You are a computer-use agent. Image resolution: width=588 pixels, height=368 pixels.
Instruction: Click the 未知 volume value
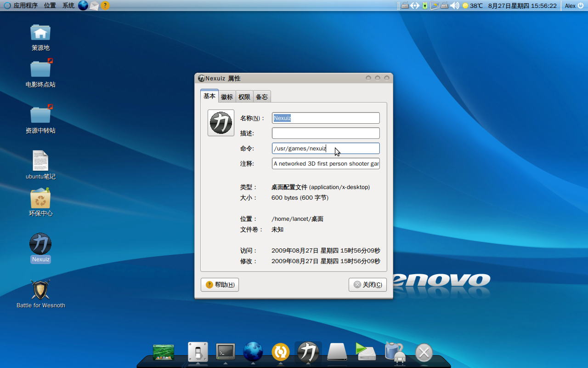tap(277, 230)
